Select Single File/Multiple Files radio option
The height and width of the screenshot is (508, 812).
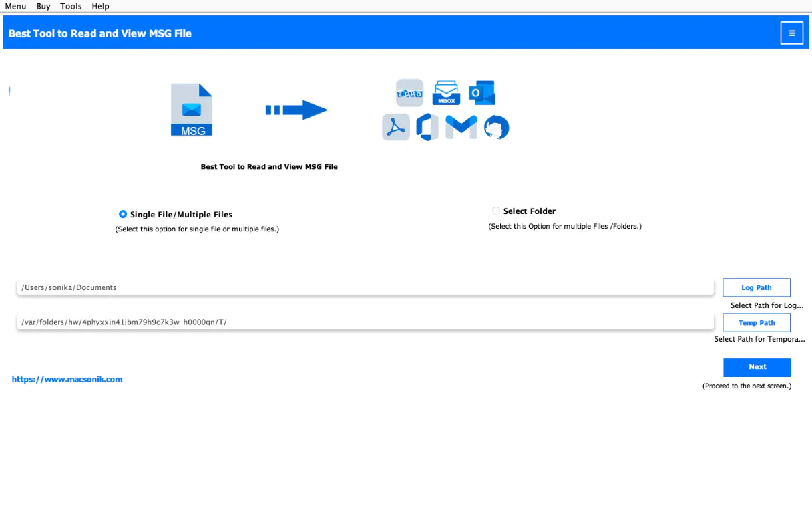123,215
